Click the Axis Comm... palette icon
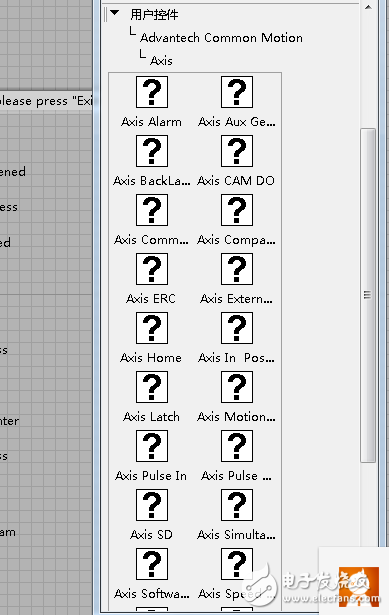The height and width of the screenshot is (615, 389). (x=152, y=210)
